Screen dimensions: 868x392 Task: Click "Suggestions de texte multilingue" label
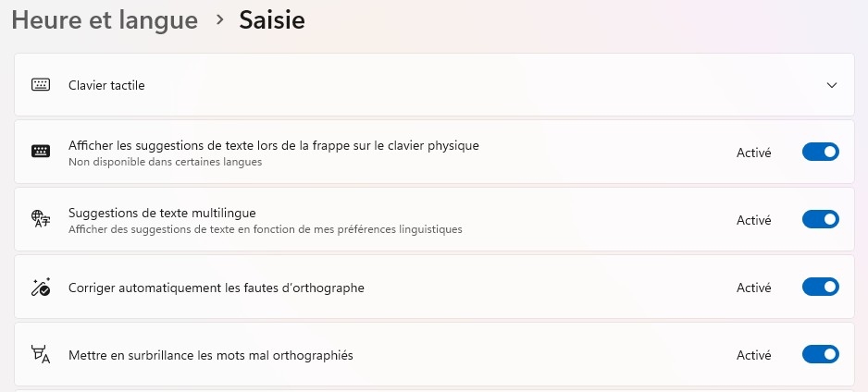(162, 213)
